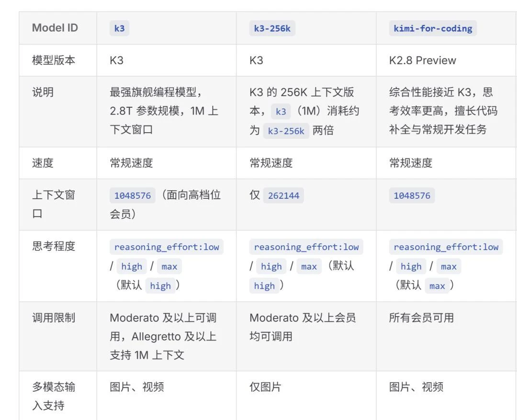Select the 'k3' model ID code tag in header
The image size is (517, 420).
119,28
